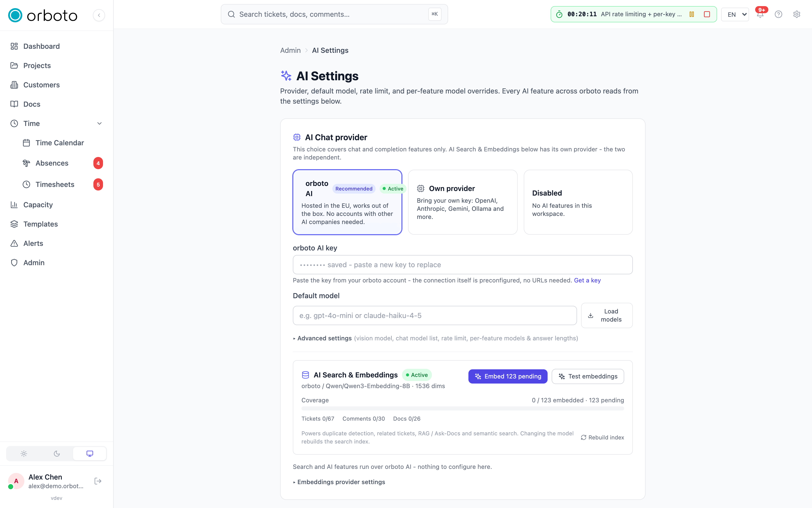This screenshot has width=812, height=508.
Task: Click the orboto logo
Action: pos(43,15)
